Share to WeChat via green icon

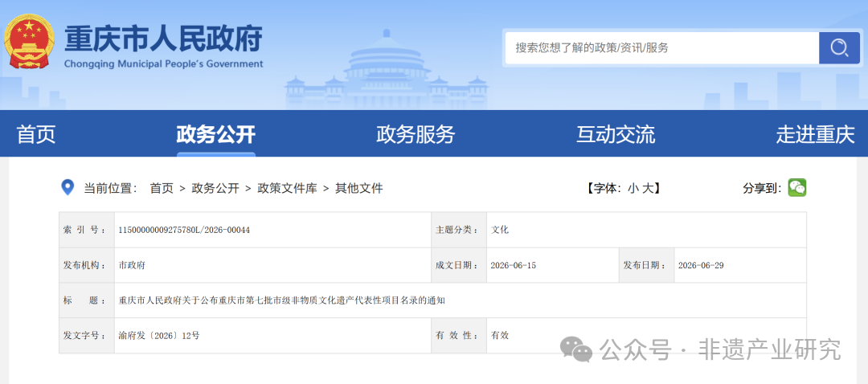coord(797,187)
